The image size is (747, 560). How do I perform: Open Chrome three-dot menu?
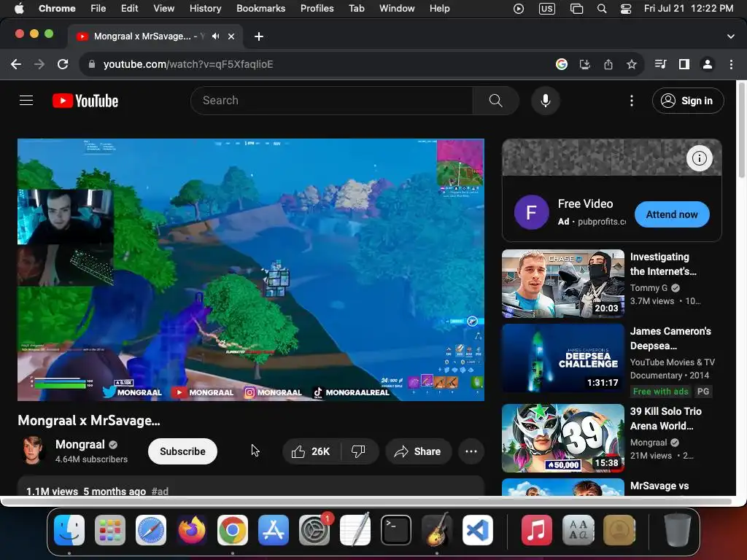(731, 64)
